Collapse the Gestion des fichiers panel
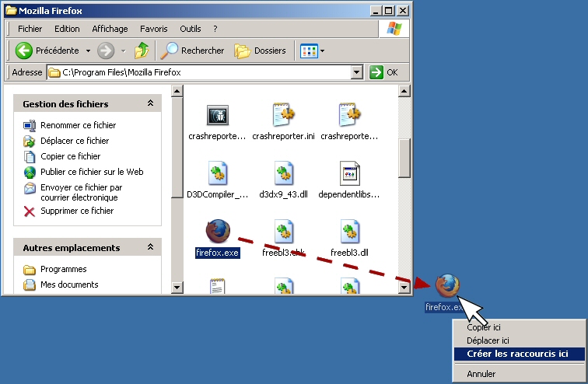588x384 pixels. point(150,103)
